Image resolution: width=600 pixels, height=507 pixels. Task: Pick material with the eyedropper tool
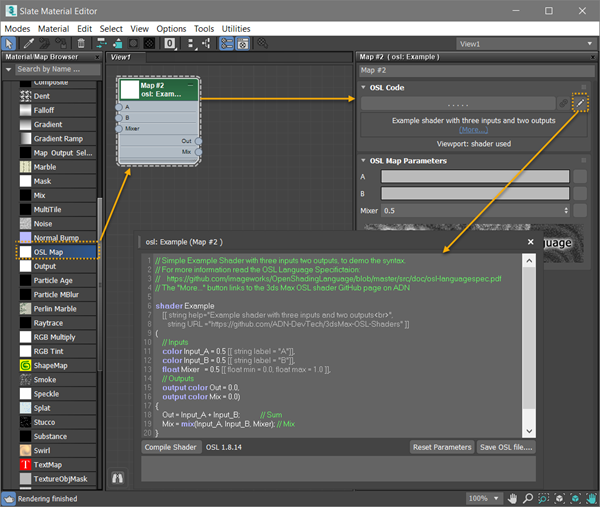(27, 44)
